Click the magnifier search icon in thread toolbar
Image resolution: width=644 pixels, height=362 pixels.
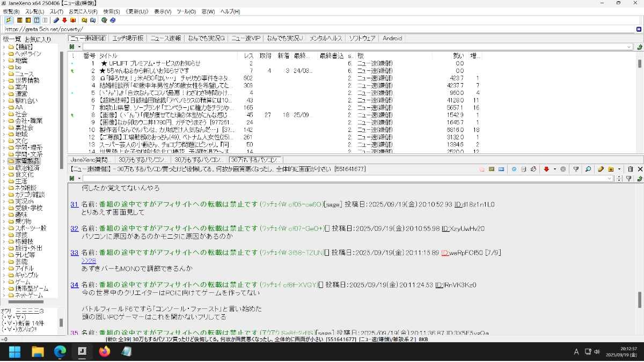(588, 169)
